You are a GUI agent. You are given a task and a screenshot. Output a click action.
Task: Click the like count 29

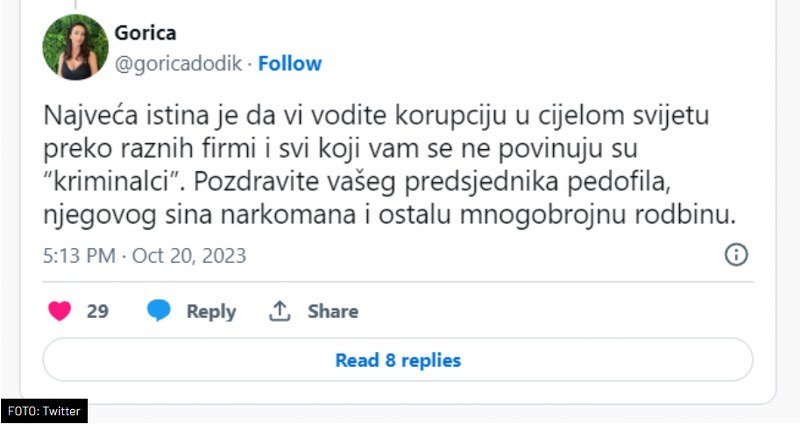click(x=97, y=311)
